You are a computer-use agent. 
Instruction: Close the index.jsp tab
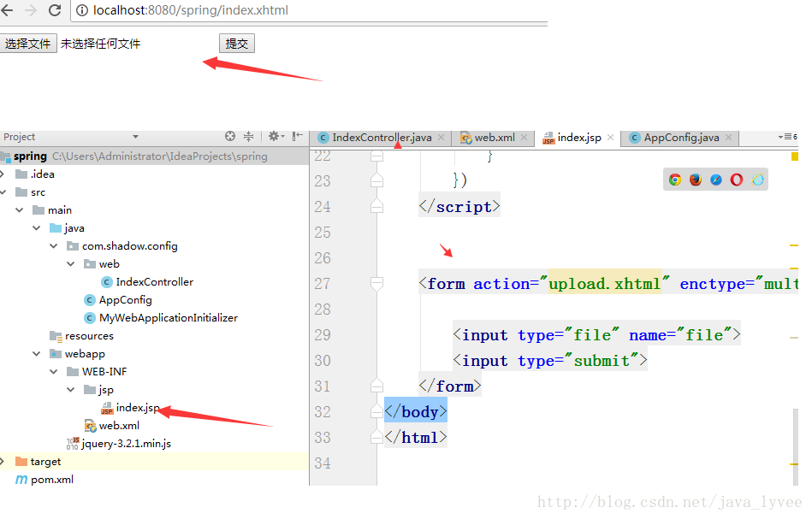611,138
